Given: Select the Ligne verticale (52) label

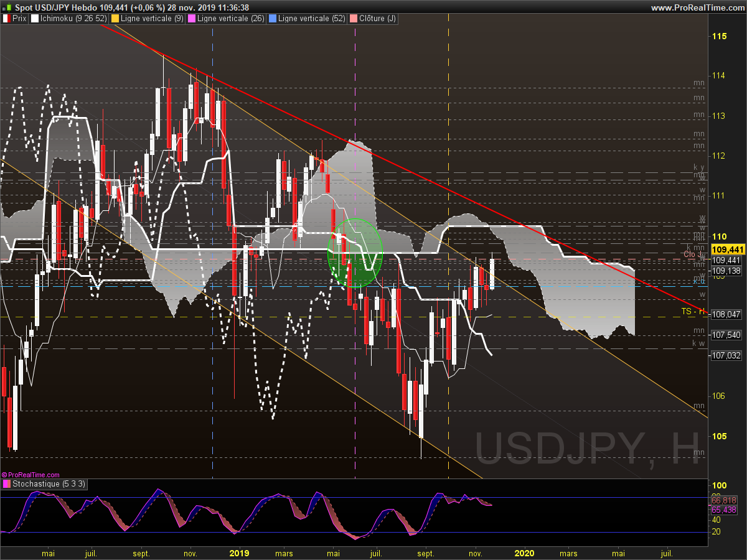Looking at the screenshot, I should pos(308,19).
